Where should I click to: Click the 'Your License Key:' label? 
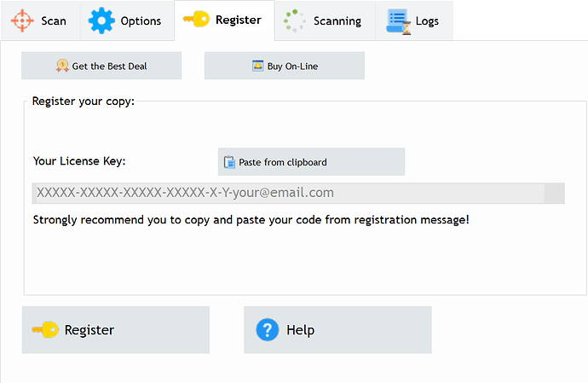pos(79,161)
